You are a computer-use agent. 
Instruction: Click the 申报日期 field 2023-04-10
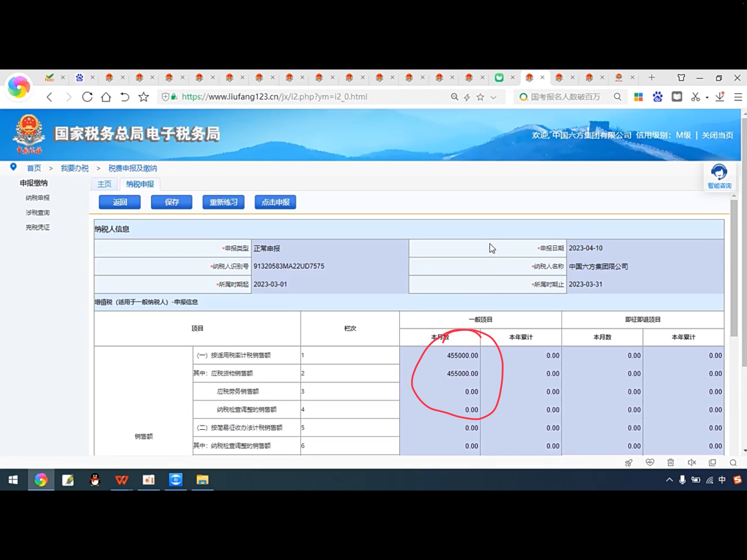(x=645, y=248)
